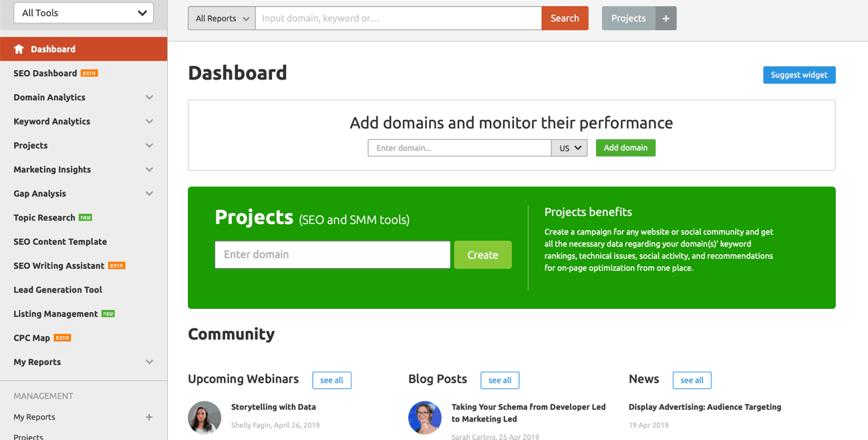Select the Lead Generation Tool
The width and height of the screenshot is (868, 440).
57,290
